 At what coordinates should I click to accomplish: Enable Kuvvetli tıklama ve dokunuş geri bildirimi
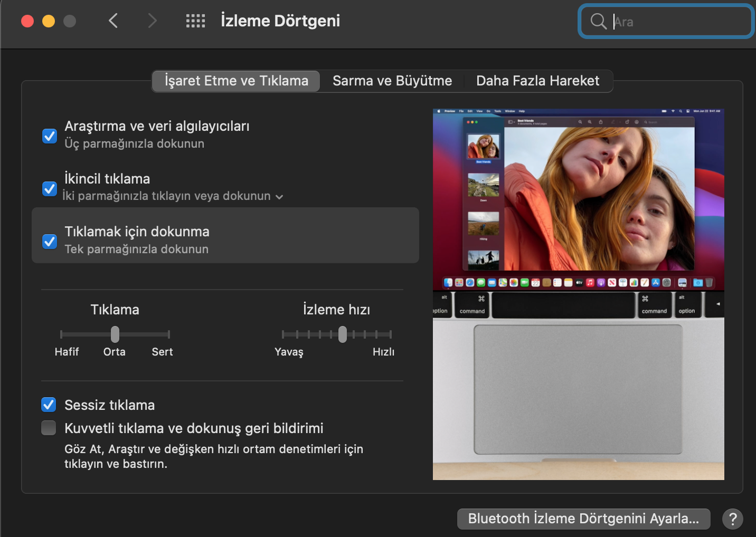(x=49, y=428)
